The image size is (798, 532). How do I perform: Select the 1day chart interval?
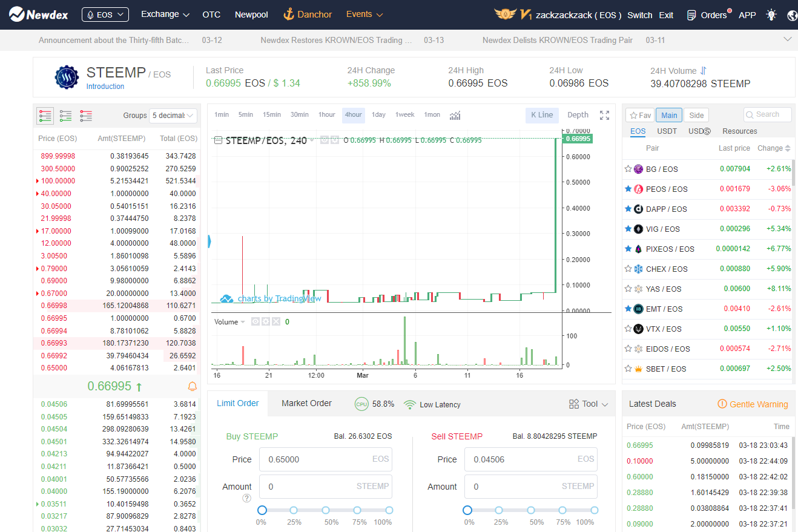click(x=378, y=115)
